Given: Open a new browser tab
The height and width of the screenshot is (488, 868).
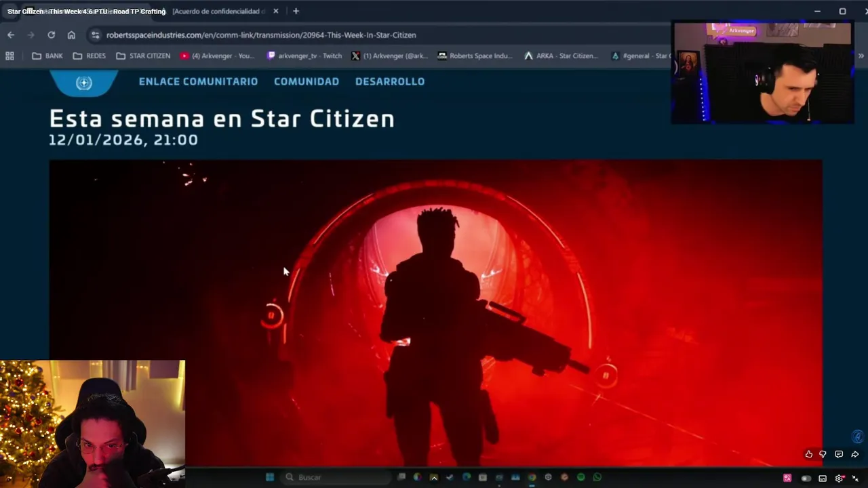Looking at the screenshot, I should 296,11.
